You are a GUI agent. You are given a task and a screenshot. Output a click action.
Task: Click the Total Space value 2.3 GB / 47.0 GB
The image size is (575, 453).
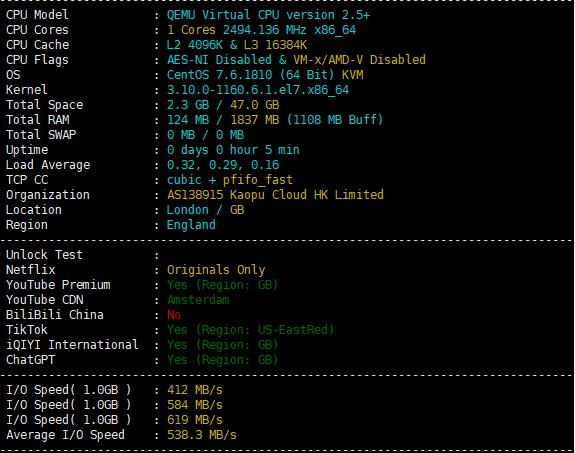pyautogui.click(x=223, y=105)
